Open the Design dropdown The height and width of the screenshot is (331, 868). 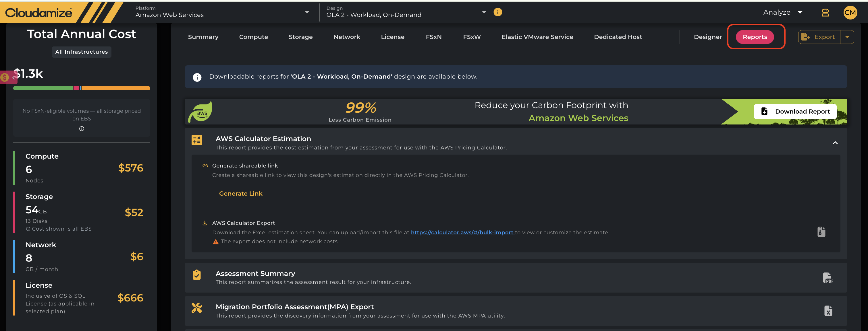point(406,12)
